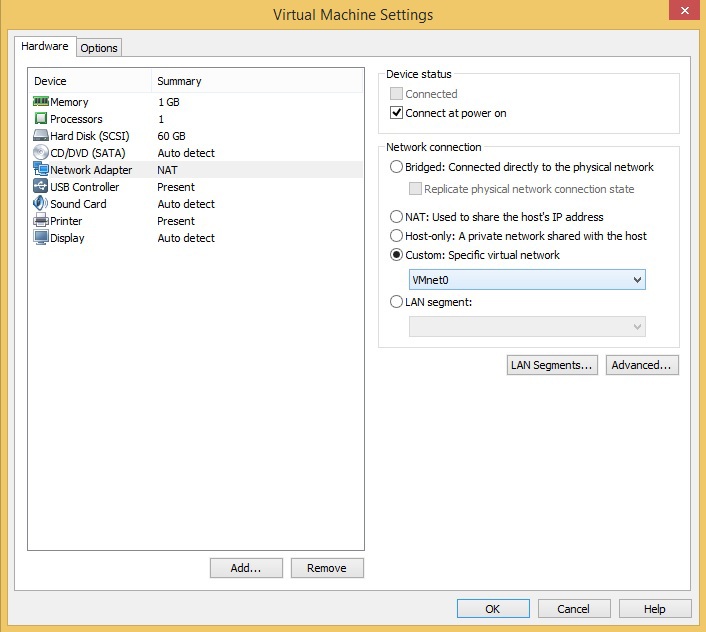Click the Hard Disk (SCSI) icon
706x632 pixels.
pyautogui.click(x=41, y=136)
